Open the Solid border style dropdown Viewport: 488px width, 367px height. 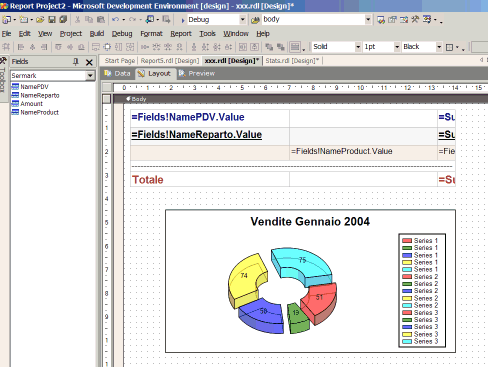tap(358, 47)
